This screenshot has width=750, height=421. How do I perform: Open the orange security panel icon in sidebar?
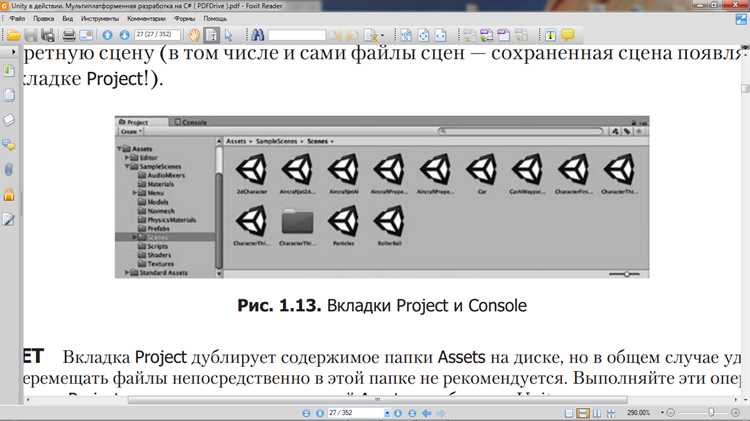pyautogui.click(x=9, y=195)
